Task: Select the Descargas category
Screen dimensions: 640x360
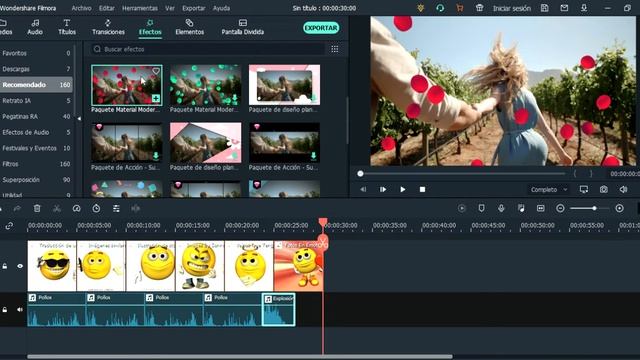Action: (x=36, y=69)
